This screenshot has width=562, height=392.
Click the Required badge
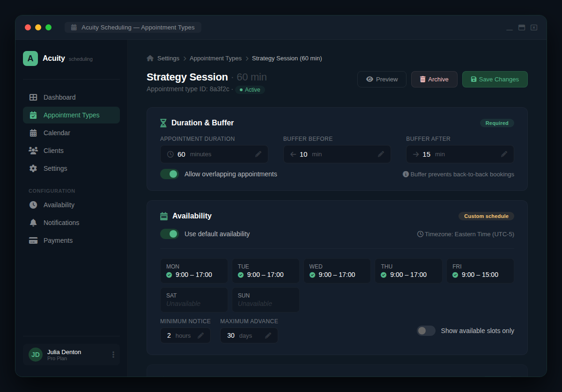pyautogui.click(x=497, y=123)
